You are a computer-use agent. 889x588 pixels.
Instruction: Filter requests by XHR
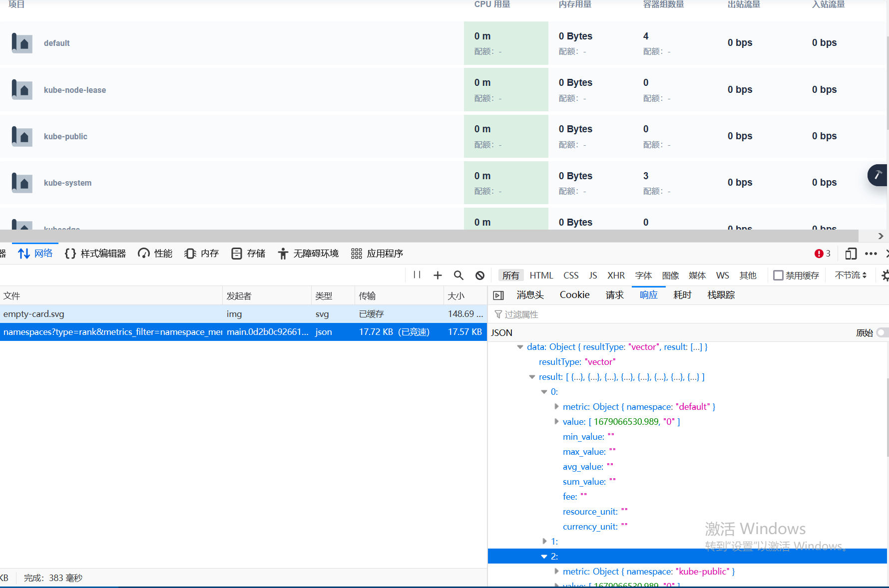pyautogui.click(x=616, y=275)
